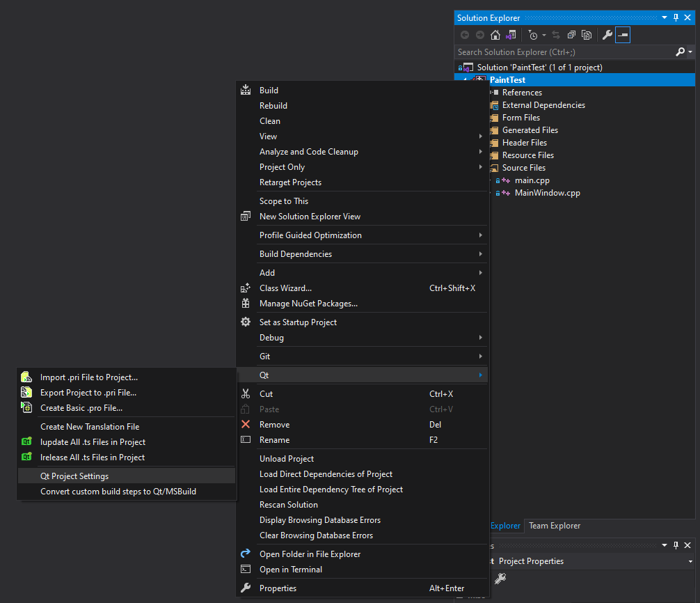Image resolution: width=700 pixels, height=603 pixels.
Task: Click Rescan Solution
Action: [363, 505]
